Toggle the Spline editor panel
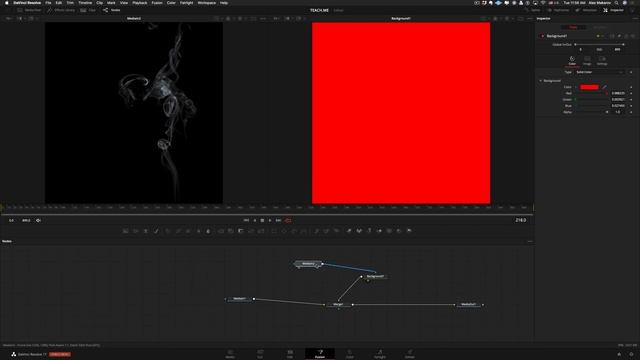The image size is (640, 360). [x=533, y=10]
